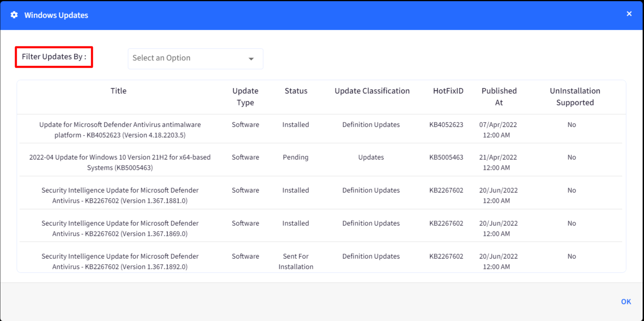
Task: Click Installed status in the KB4052623 row
Action: tap(296, 125)
